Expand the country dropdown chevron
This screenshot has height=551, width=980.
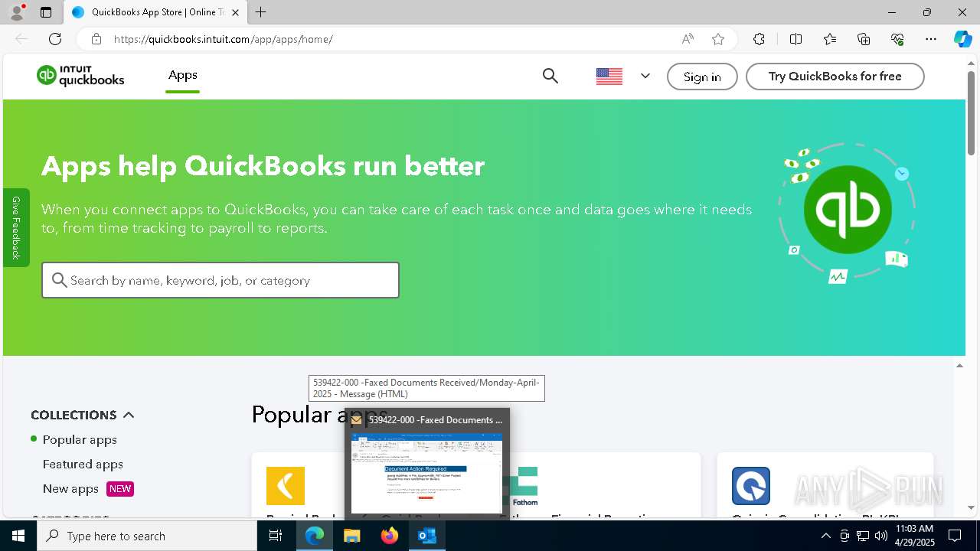645,76
